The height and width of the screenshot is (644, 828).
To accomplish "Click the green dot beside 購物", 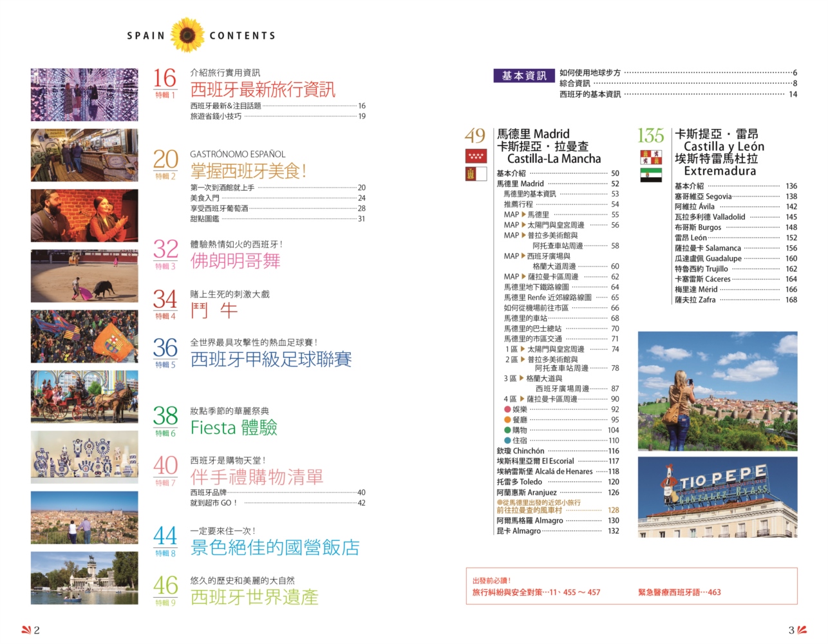I will pos(507,430).
